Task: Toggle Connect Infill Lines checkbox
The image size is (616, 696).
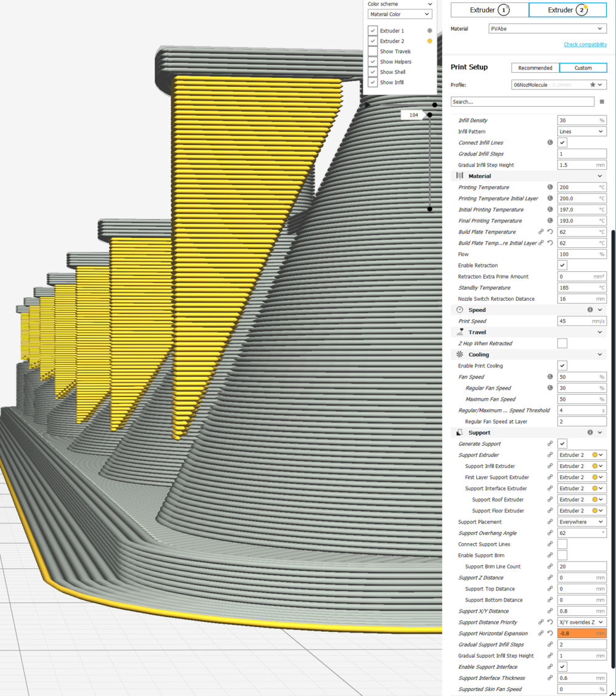Action: click(562, 142)
